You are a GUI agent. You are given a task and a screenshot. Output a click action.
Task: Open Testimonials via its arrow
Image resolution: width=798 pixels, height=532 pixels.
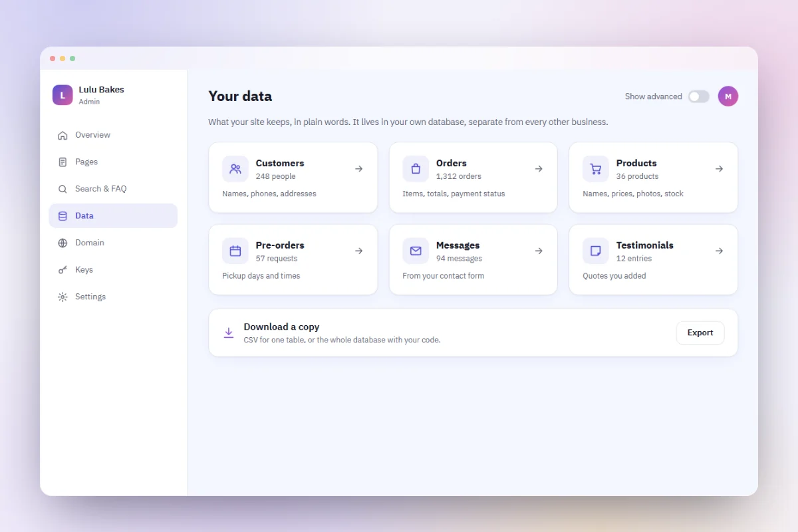[x=719, y=251]
